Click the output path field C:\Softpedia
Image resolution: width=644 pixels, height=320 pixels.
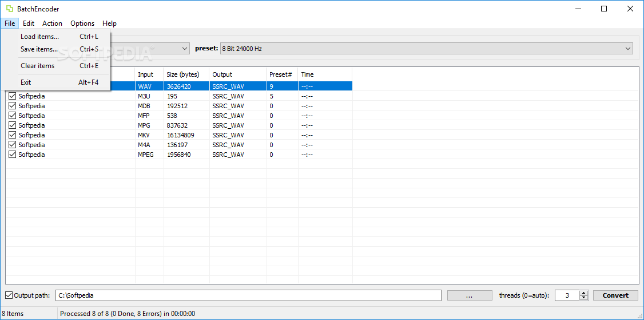[x=248, y=295]
